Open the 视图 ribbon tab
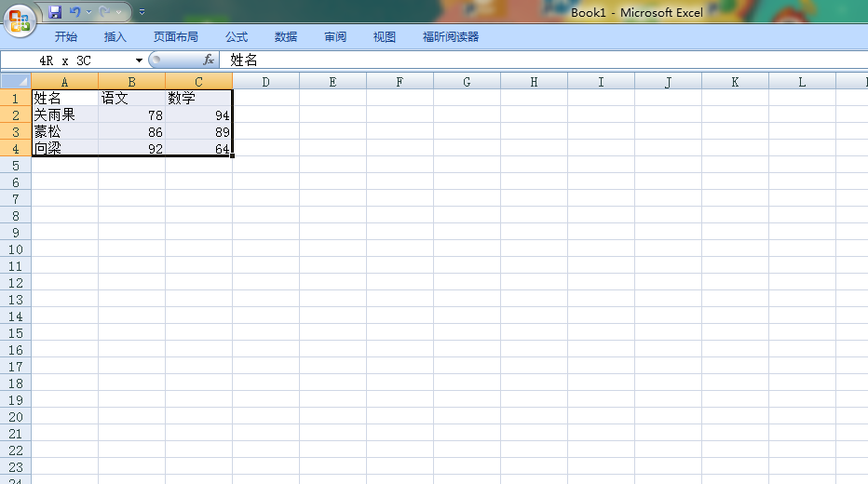Image resolution: width=868 pixels, height=484 pixels. coord(385,37)
